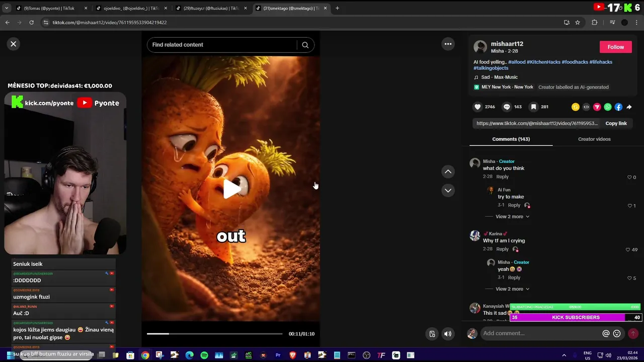The image size is (644, 362).
Task: Open the three-dots more options menu
Action: 448,44
